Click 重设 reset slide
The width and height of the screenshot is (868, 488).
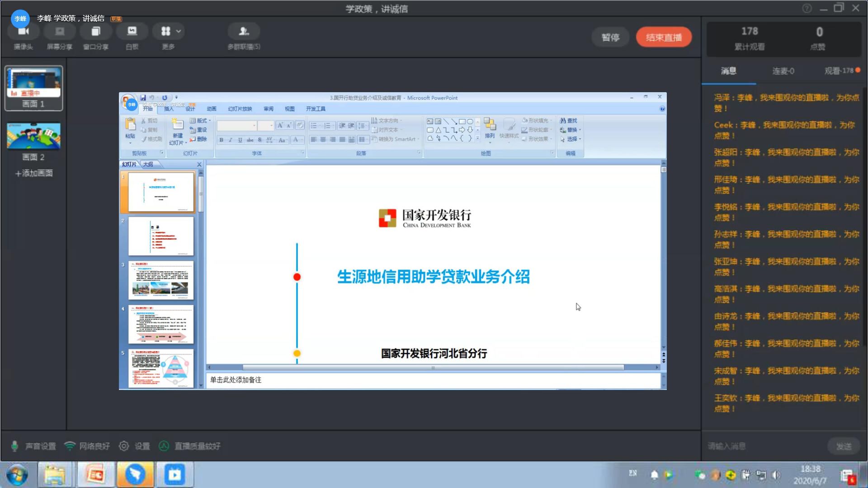coord(198,130)
